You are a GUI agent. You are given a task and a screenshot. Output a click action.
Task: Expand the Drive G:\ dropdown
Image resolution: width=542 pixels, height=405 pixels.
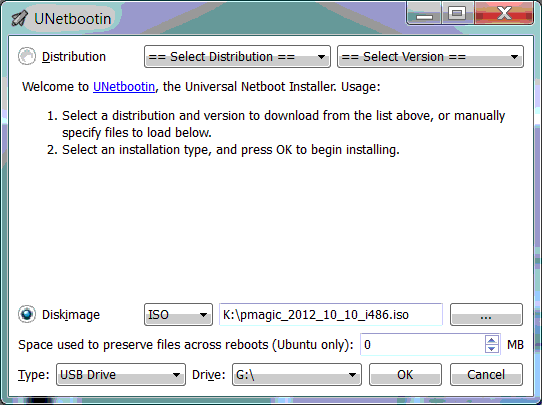(297, 375)
